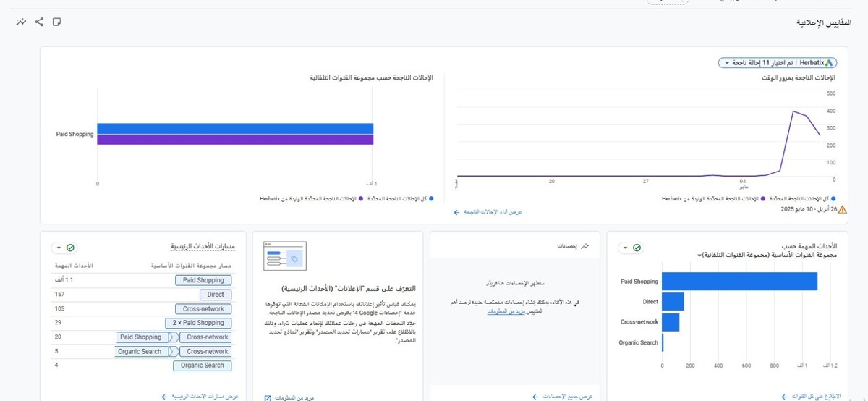Select the Direct path chip in the table
Image resolution: width=868 pixels, height=401 pixels.
coord(215,295)
